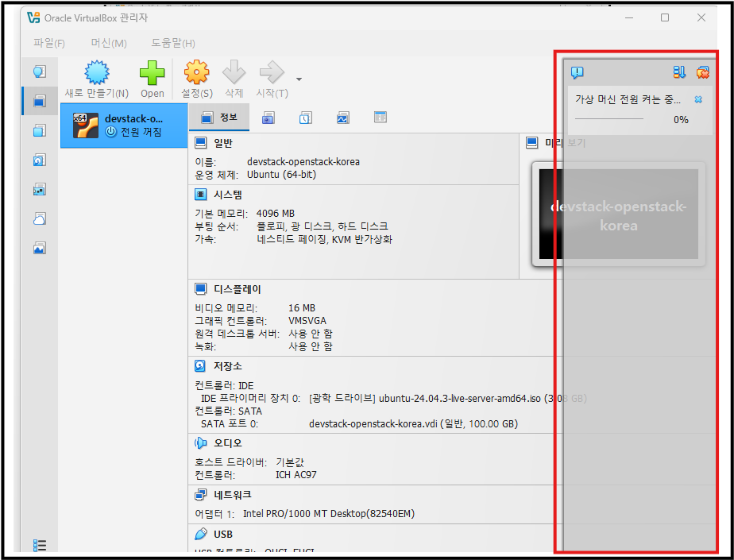734x560 pixels.
Task: Click the Start (시작) arrow icon
Action: 272,72
